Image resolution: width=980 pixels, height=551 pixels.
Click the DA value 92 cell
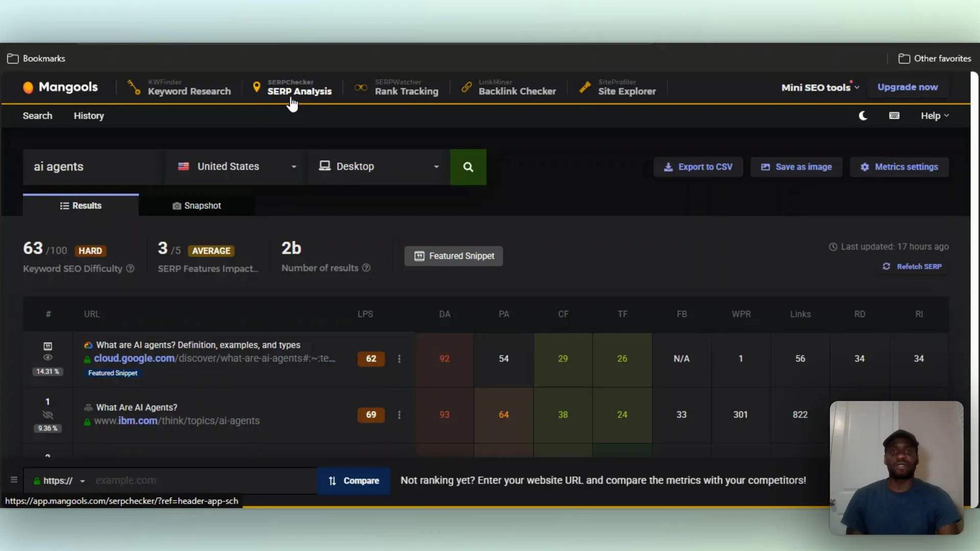pos(445,359)
